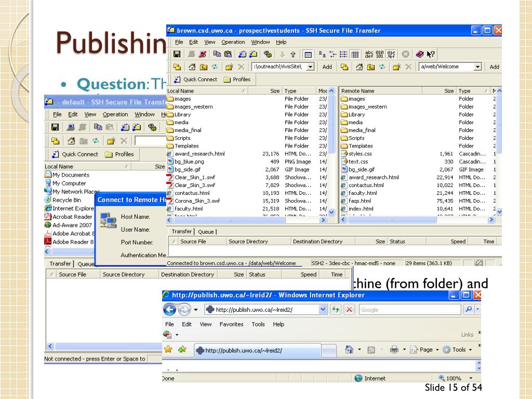This screenshot has height=399, width=532.
Task: Open the Help book icon in the brown.csd.uwo.ca toolbar
Action: pos(420,54)
